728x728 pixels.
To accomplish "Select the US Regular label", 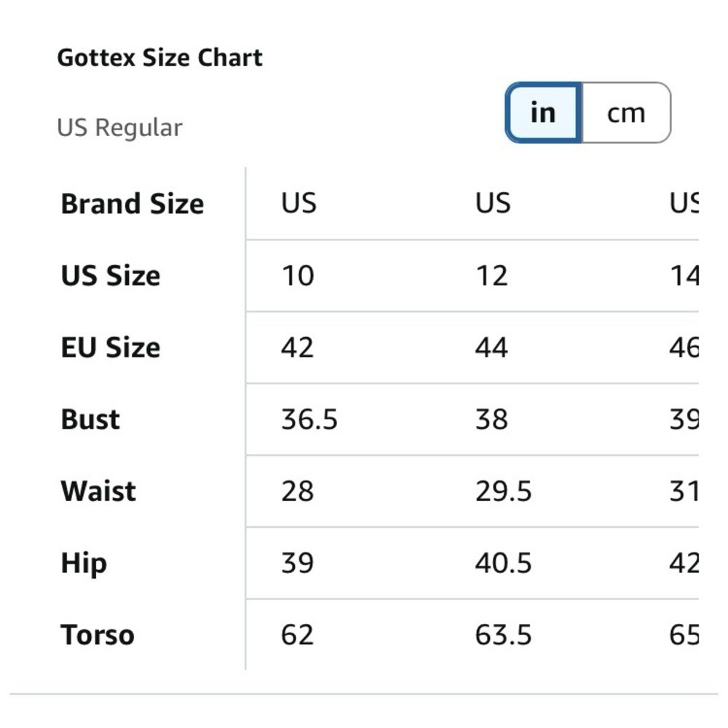I will tap(119, 128).
